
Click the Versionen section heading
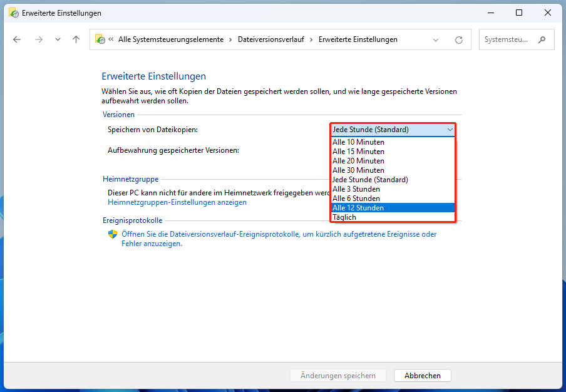click(x=118, y=115)
